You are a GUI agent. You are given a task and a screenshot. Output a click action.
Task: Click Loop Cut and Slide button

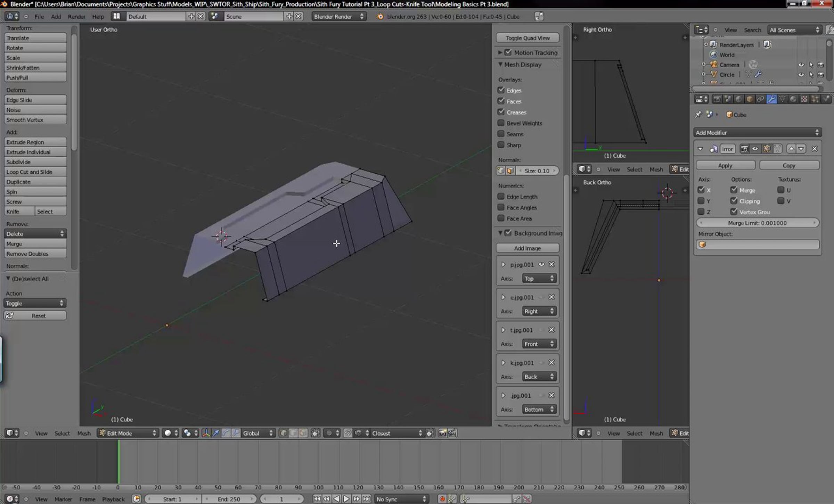pos(35,172)
